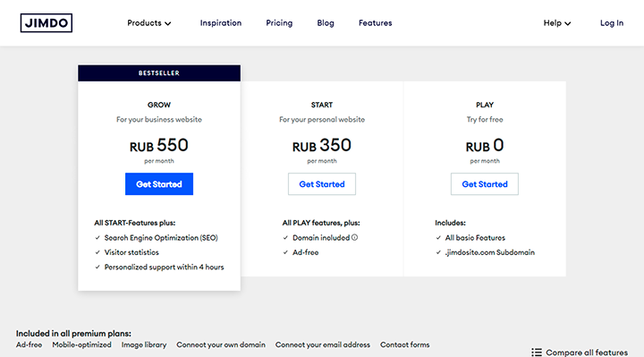Image resolution: width=644 pixels, height=357 pixels.
Task: Click the Visitor statistics feature
Action: 131,252
